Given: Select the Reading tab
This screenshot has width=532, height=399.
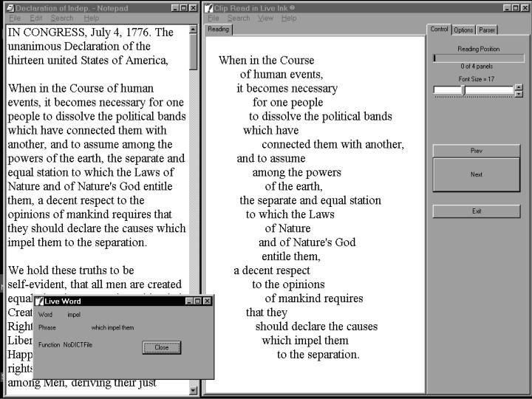Looking at the screenshot, I should (218, 30).
